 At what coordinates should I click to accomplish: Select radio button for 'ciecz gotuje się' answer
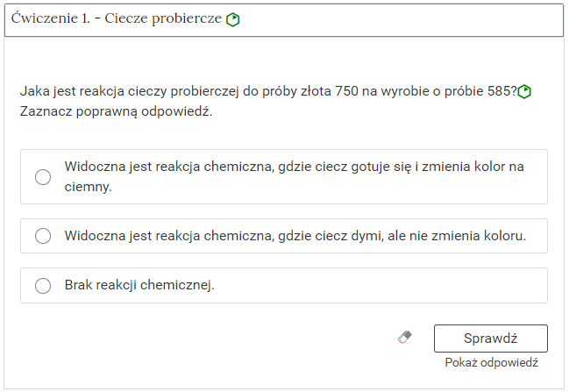click(x=43, y=177)
